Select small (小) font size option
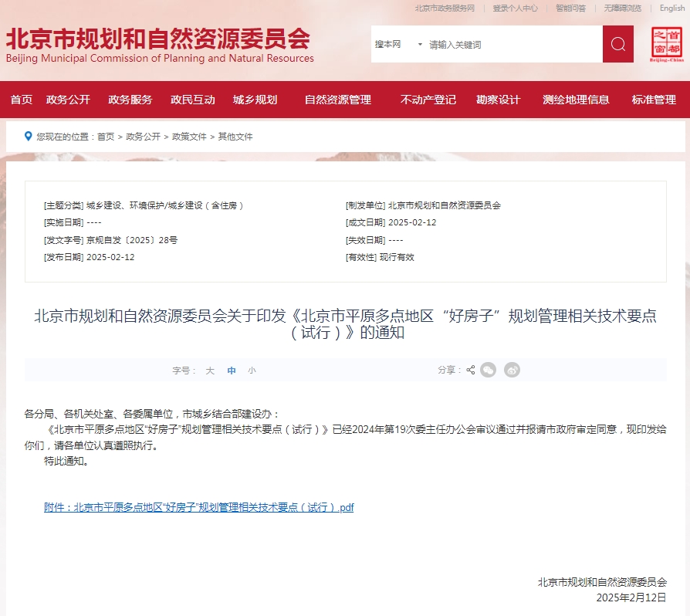This screenshot has height=616, width=690. click(x=252, y=371)
